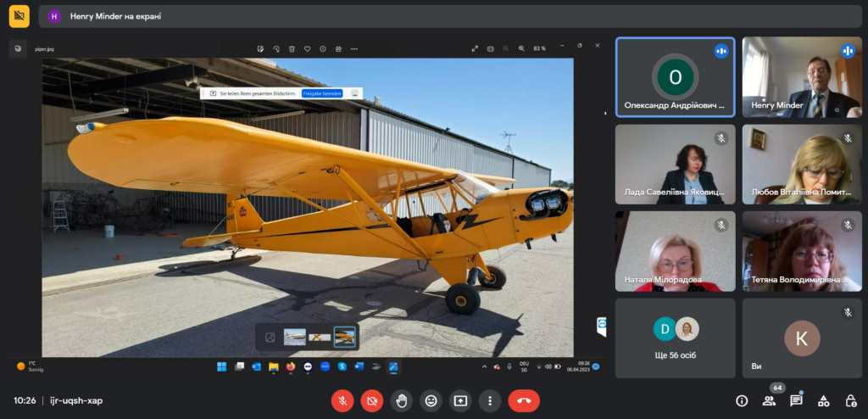Image resolution: width=868 pixels, height=419 pixels.
Task: Click the Windows Start button in taskbar
Action: (x=221, y=366)
